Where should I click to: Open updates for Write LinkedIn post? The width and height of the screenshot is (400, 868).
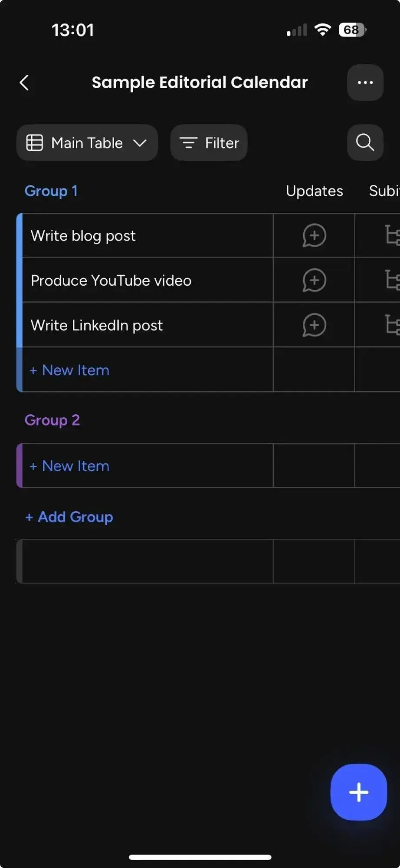coord(314,325)
